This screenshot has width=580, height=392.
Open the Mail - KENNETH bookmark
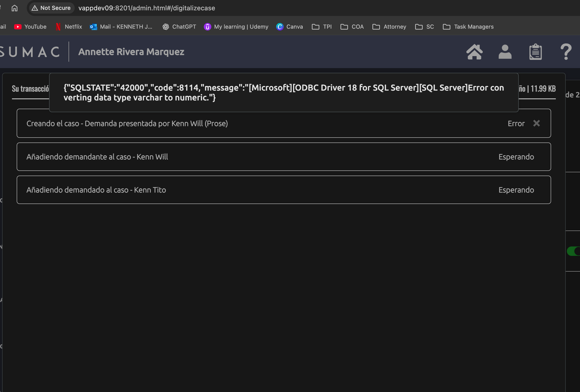pyautogui.click(x=121, y=27)
